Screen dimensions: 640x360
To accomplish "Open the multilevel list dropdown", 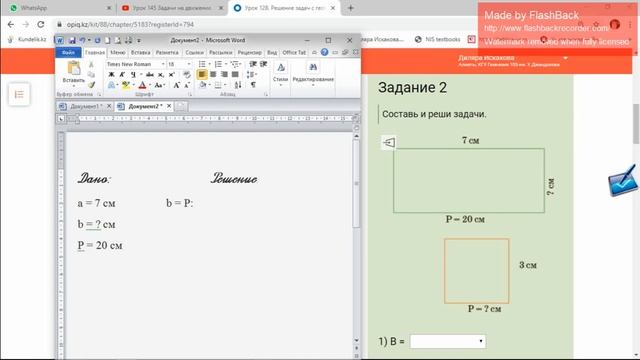I will tap(236, 64).
